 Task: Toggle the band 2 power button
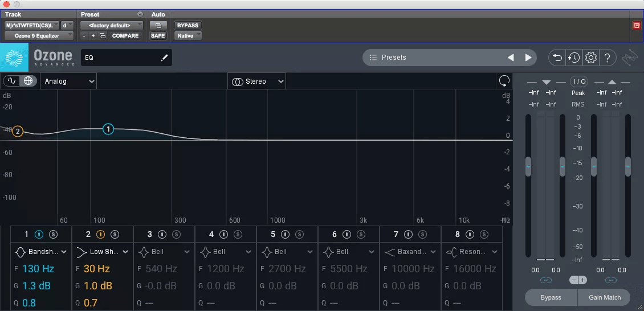click(101, 234)
